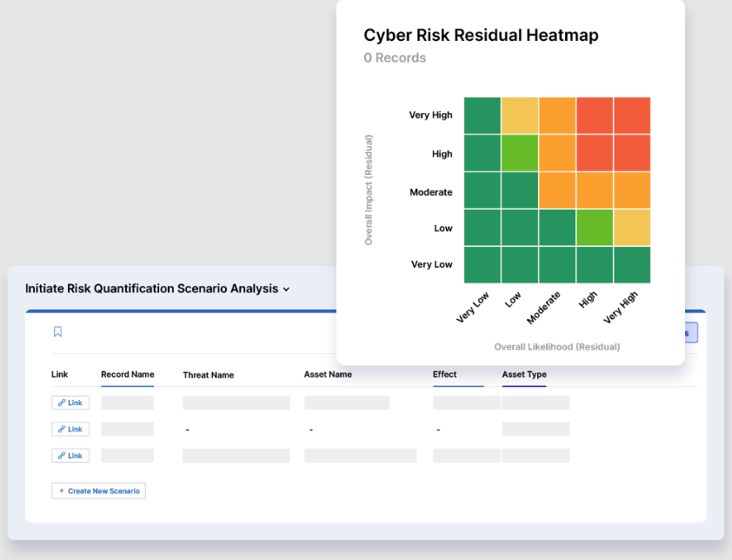Select the red Very High impact, Very High likelihood cell

[632, 115]
